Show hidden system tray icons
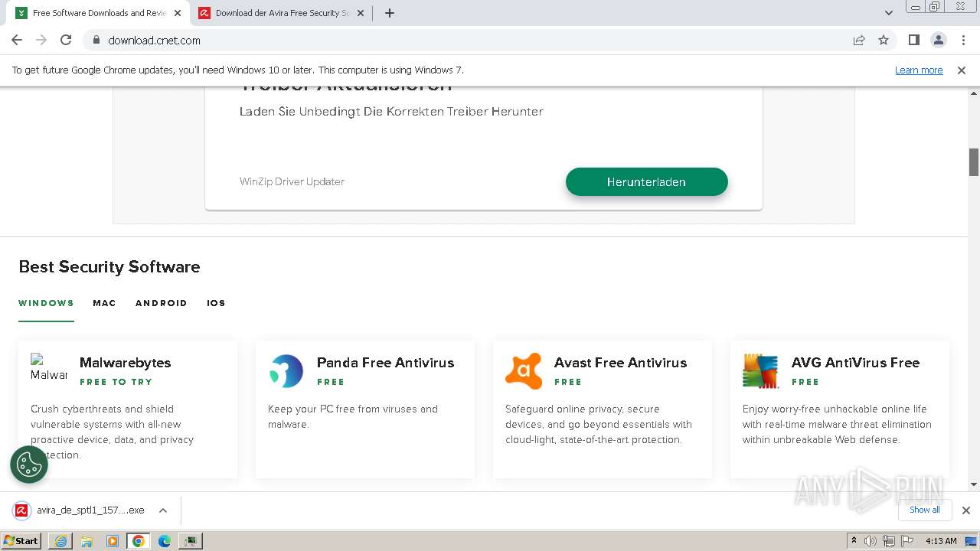 [854, 541]
